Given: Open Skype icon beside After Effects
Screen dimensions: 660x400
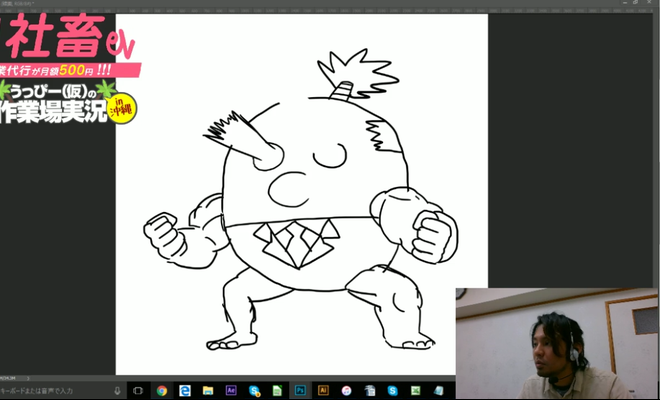Looking at the screenshot, I should click(x=254, y=390).
